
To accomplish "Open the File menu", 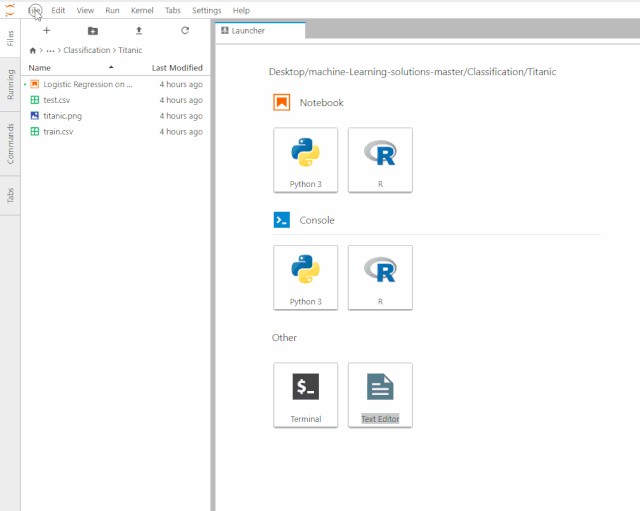I will pos(35,10).
